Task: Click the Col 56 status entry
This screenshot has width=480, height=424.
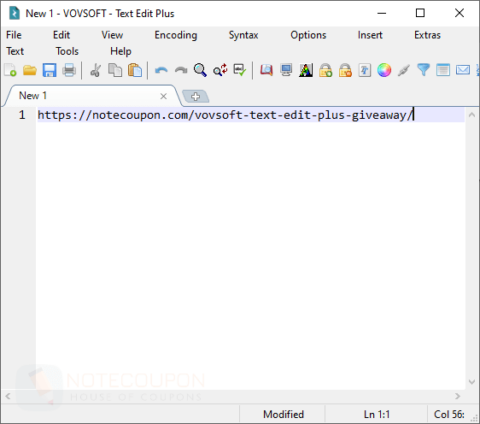Action: pyautogui.click(x=449, y=414)
